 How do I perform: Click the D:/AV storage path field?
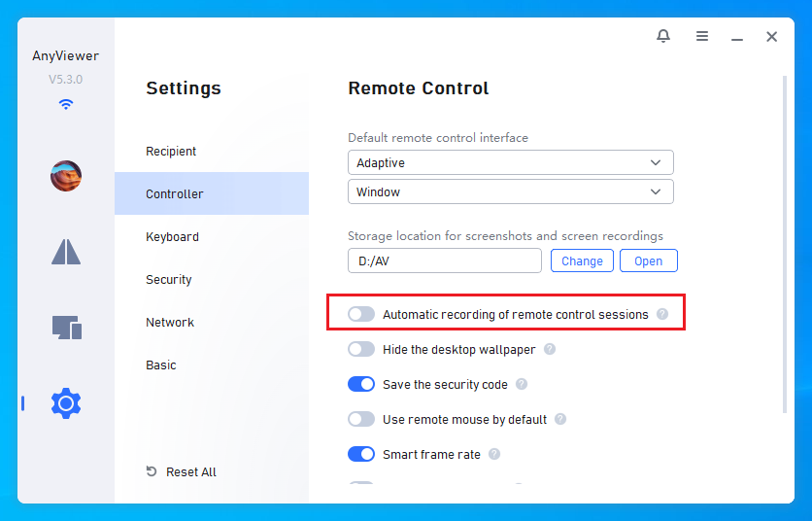click(444, 260)
